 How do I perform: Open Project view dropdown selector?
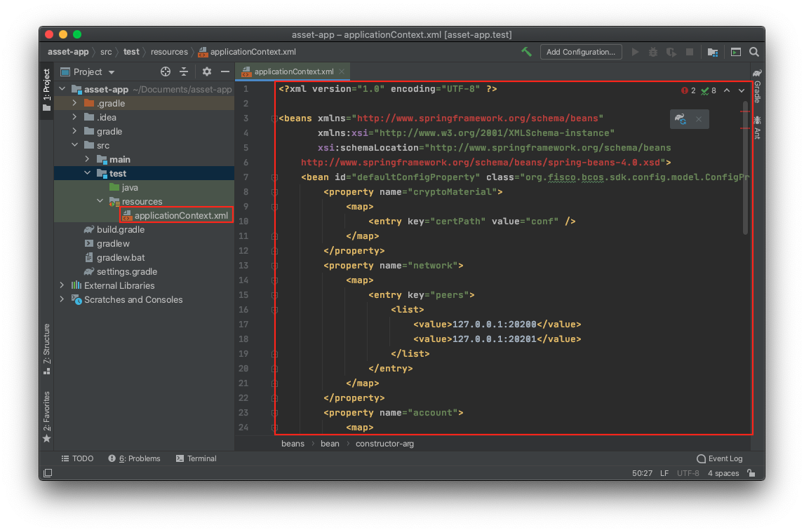pos(88,71)
